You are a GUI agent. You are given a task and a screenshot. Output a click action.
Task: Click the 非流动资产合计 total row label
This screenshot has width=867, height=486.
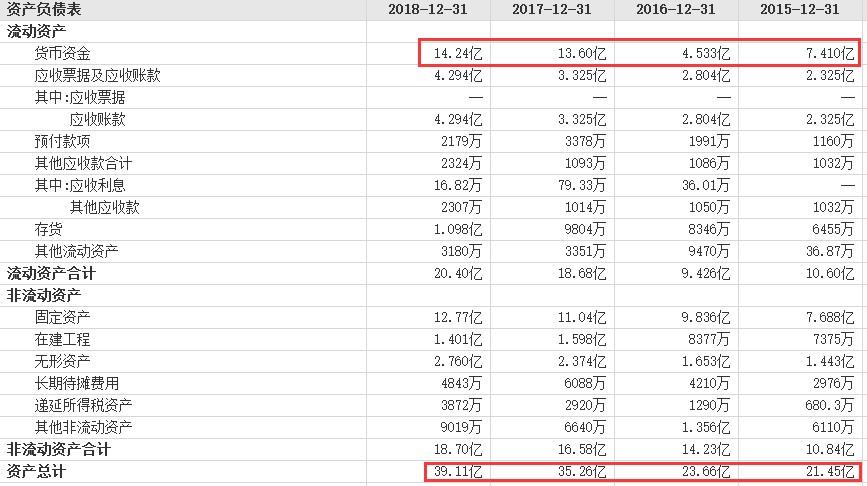tap(58, 449)
